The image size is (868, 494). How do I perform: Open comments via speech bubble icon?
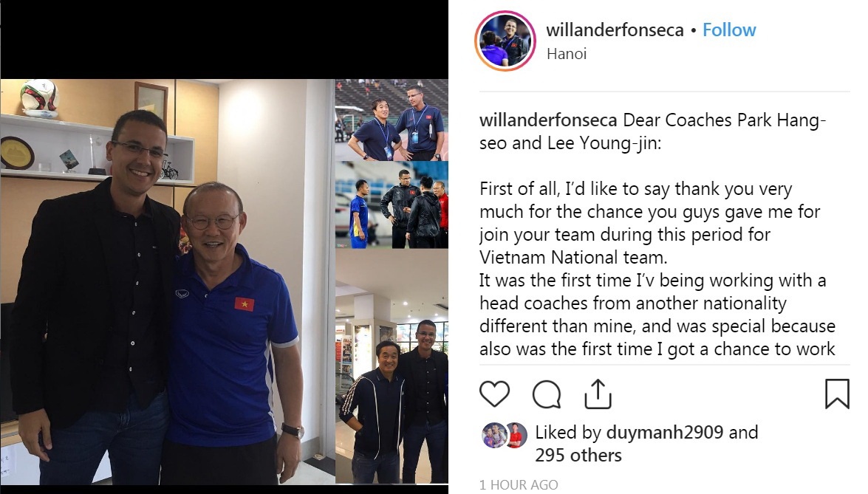547,394
